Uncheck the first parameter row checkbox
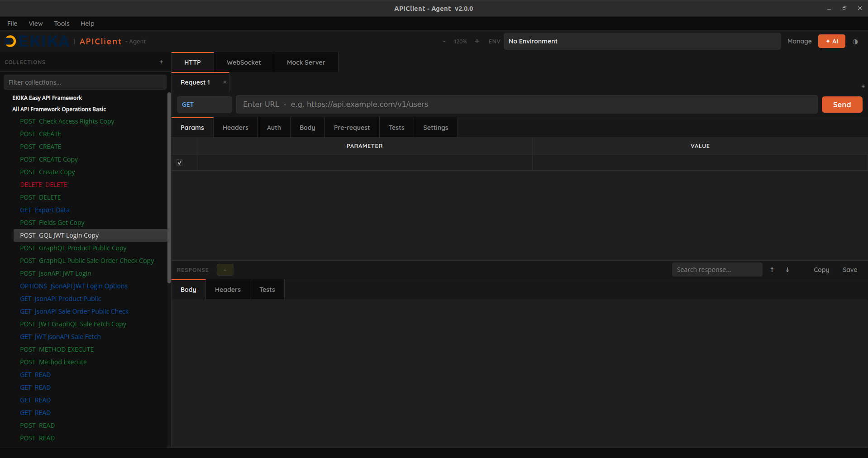 [x=180, y=162]
